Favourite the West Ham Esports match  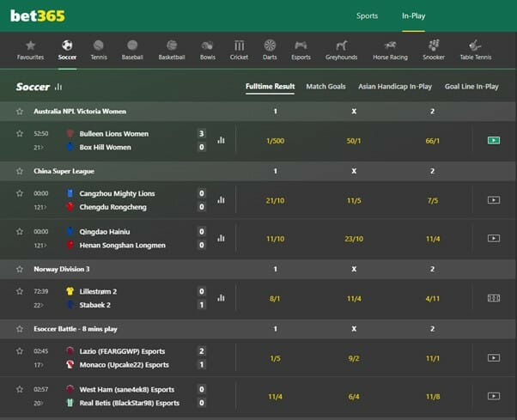20,389
